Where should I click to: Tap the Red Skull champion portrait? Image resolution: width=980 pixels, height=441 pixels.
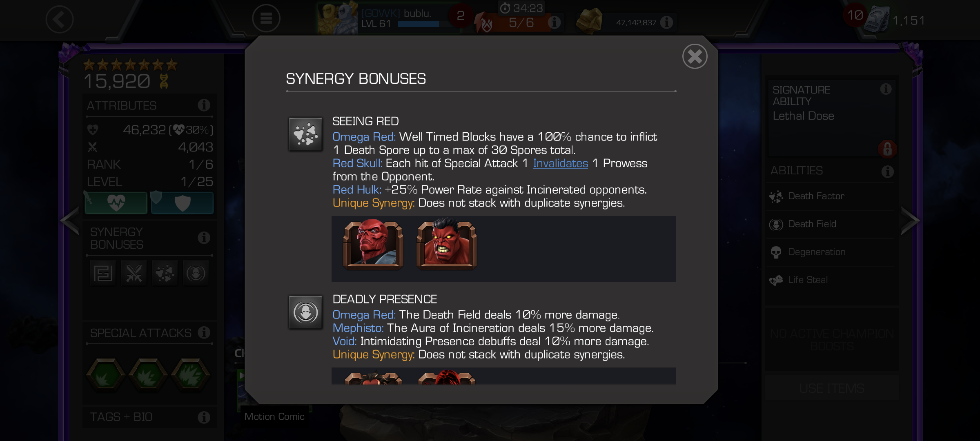373,245
